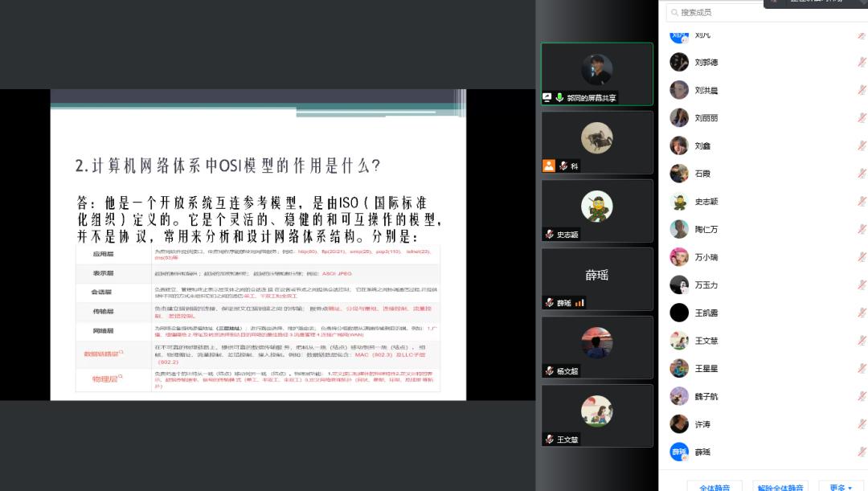Click the muted mic icon on 王文慧's video tile
Screen dimensions: 868x491
pyautogui.click(x=549, y=440)
